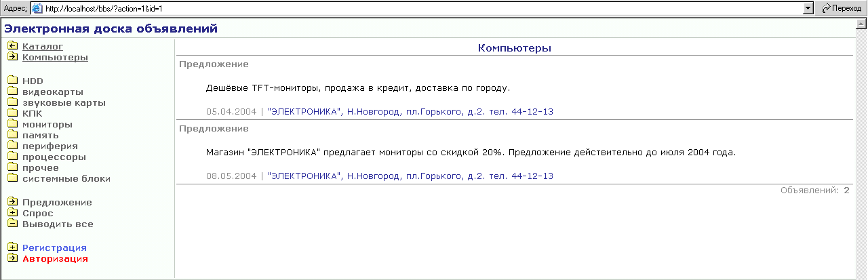Click the arrow icon beside Предложение filter

12,201
